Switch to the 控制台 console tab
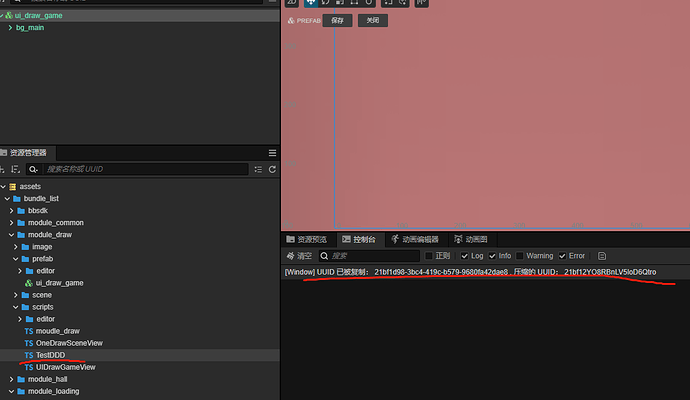 point(359,239)
